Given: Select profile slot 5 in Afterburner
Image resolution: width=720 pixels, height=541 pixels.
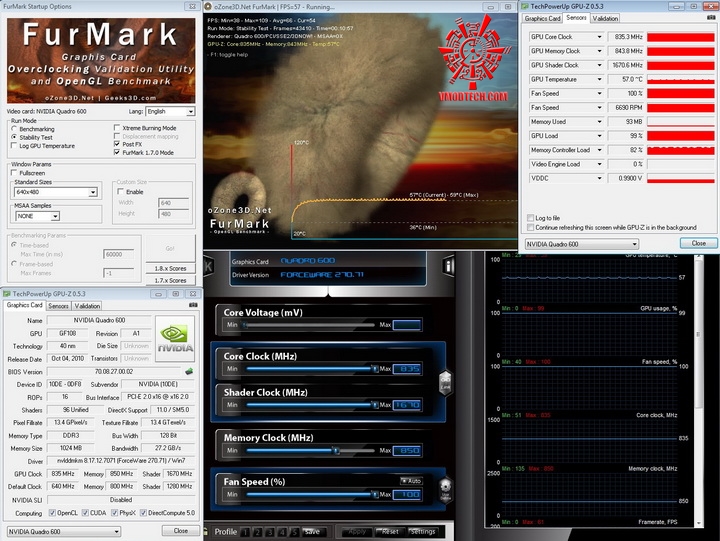Looking at the screenshot, I should click(294, 532).
